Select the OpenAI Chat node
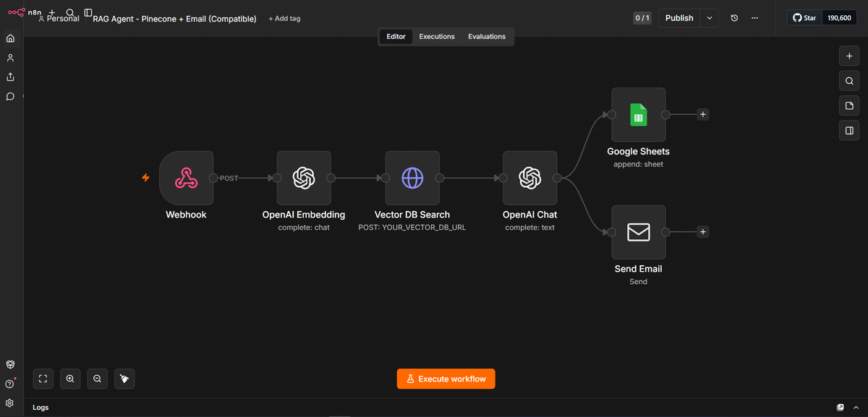The height and width of the screenshot is (417, 868). [x=530, y=178]
